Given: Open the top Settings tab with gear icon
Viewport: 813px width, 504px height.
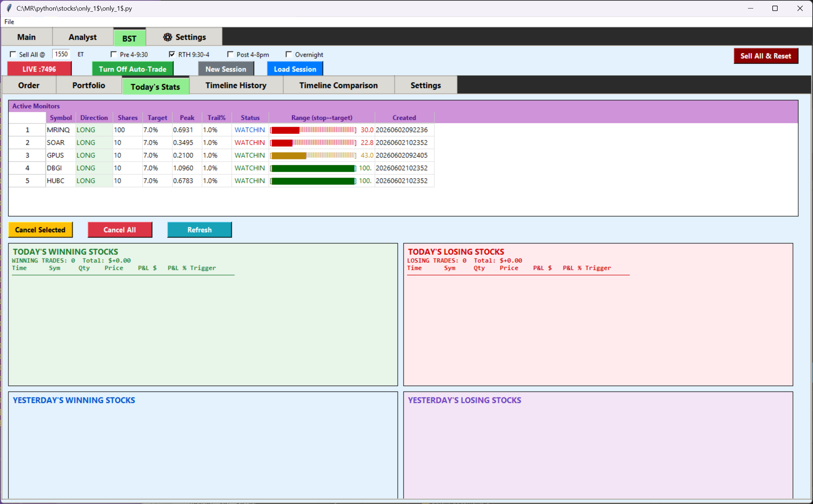Looking at the screenshot, I should click(x=184, y=37).
